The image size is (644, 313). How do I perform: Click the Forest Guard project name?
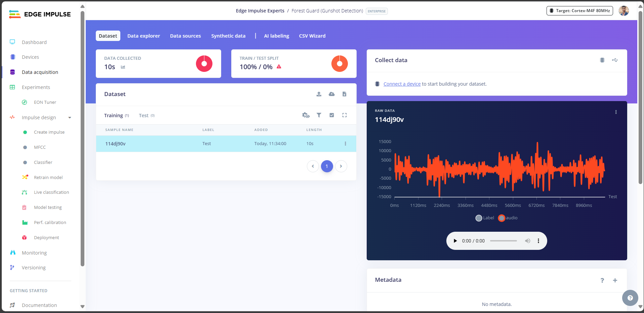tap(327, 11)
